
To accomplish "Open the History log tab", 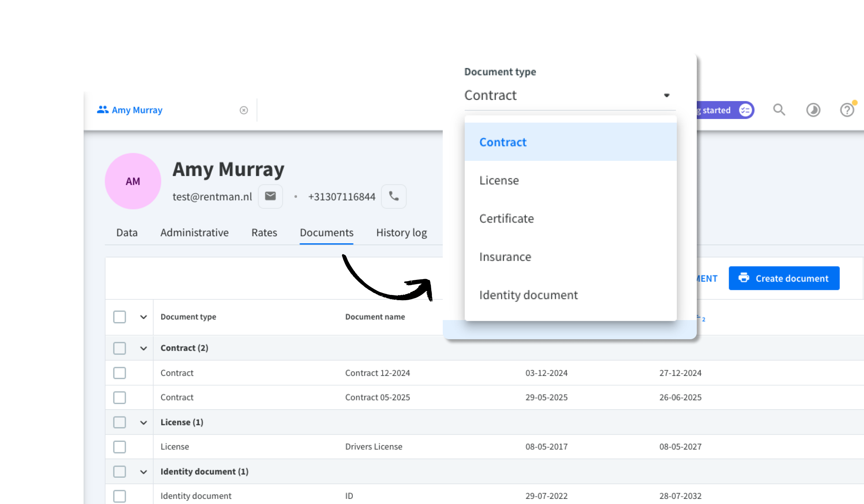I will 401,232.
